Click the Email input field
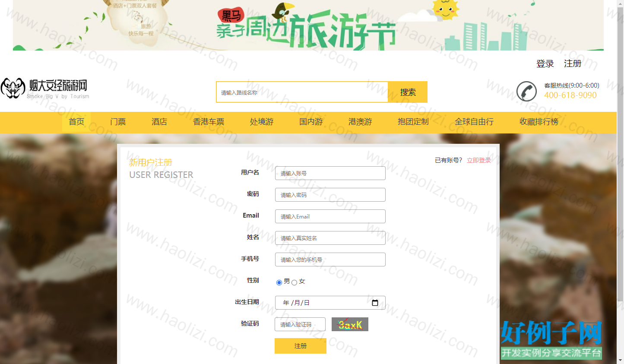This screenshot has width=624, height=364. click(330, 216)
